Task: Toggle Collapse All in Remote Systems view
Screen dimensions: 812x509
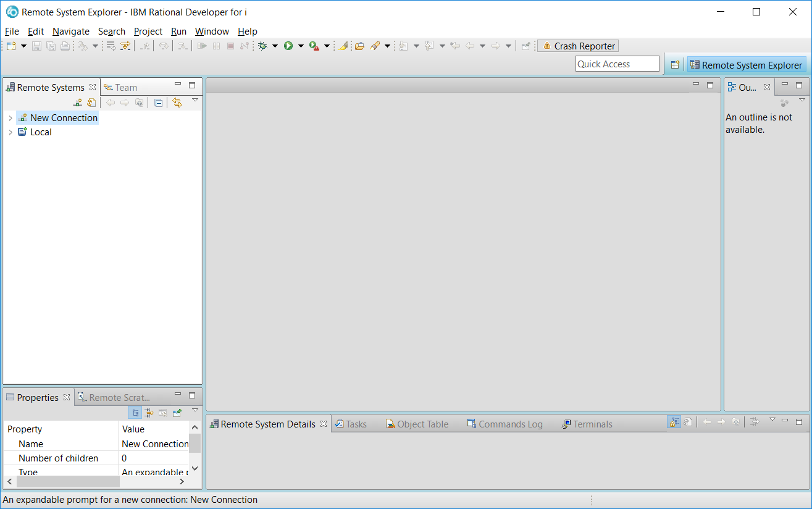Action: pyautogui.click(x=158, y=102)
